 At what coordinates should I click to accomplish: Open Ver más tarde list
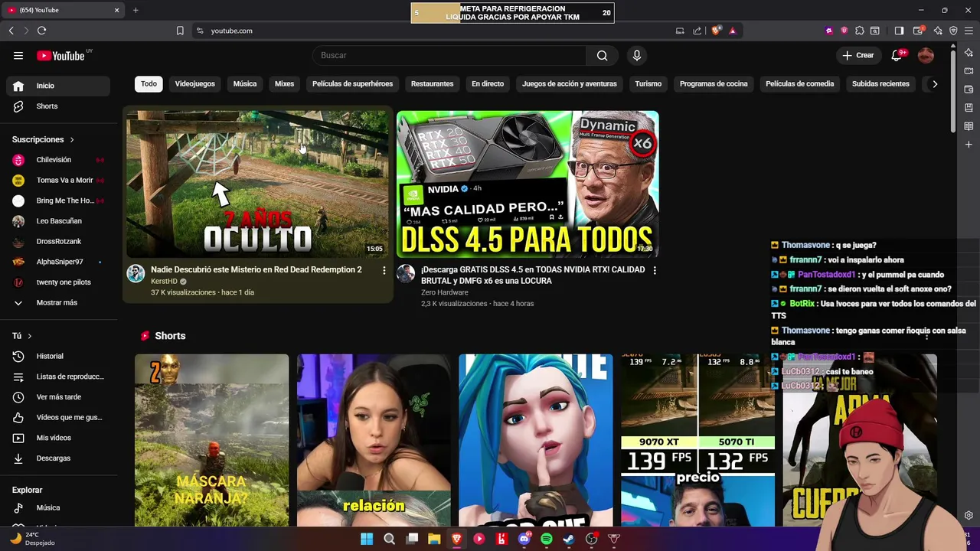[58, 397]
